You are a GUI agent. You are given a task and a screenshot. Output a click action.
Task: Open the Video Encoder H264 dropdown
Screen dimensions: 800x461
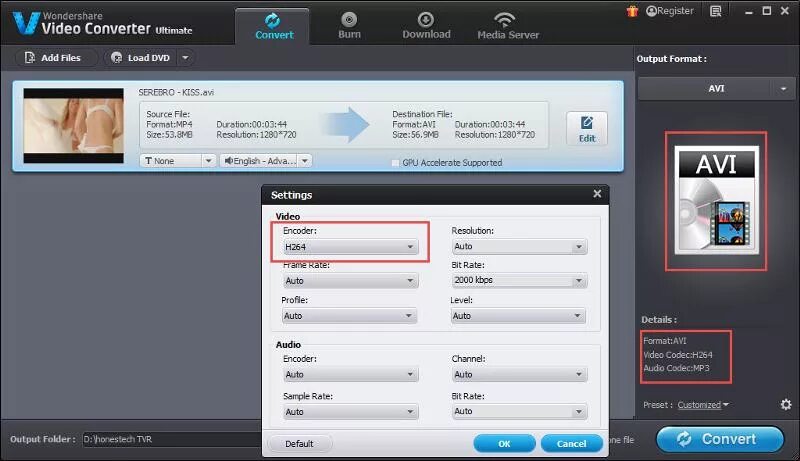[x=349, y=247]
